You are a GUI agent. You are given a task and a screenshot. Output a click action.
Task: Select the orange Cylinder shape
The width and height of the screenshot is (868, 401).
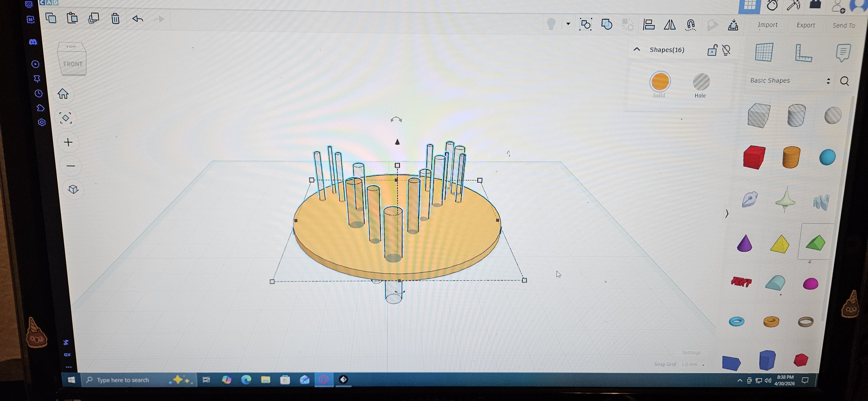791,157
